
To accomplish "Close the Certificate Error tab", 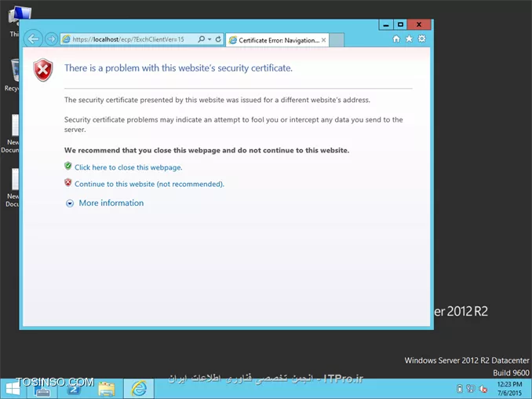I will [x=324, y=40].
